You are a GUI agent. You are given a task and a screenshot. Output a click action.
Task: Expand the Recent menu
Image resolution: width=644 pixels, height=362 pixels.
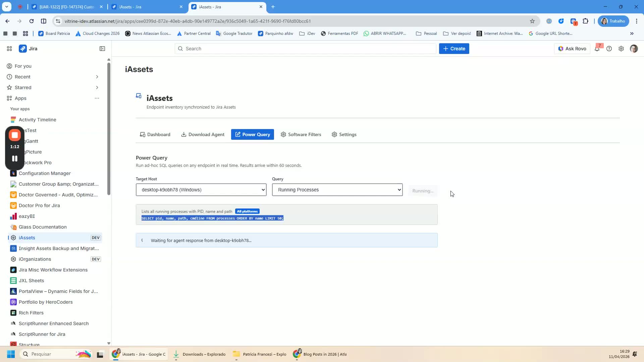[97, 77]
